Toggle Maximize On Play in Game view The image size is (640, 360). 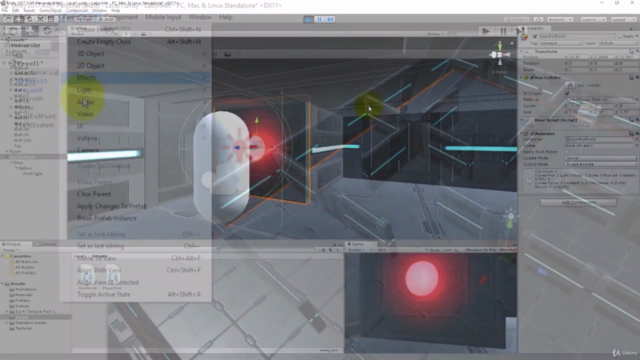click(x=482, y=250)
